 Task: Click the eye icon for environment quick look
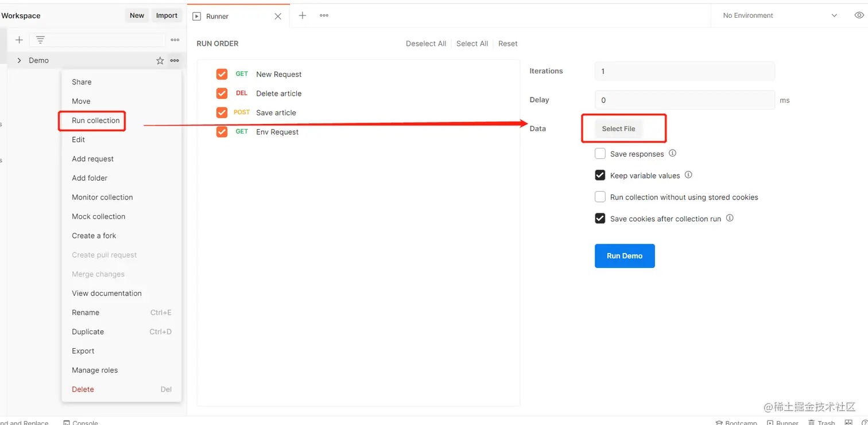(859, 15)
